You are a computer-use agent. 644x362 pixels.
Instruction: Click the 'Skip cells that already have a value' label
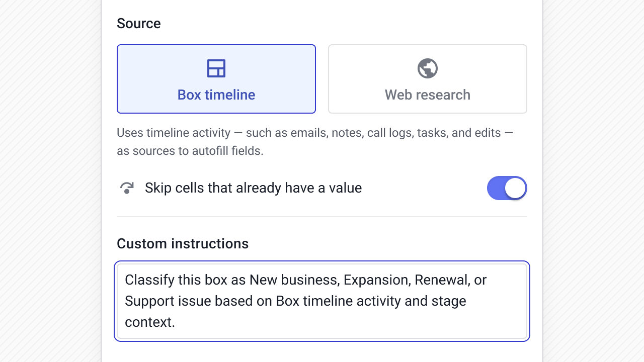click(254, 188)
